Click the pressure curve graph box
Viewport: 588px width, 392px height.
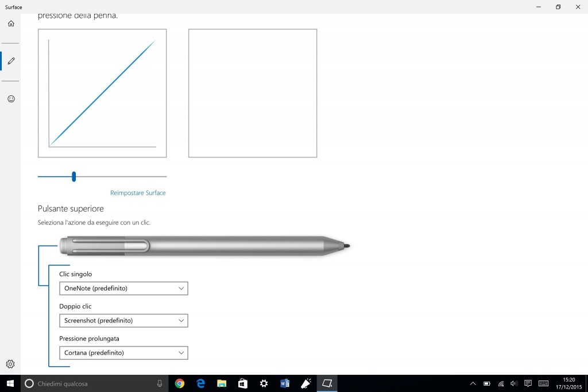click(102, 93)
